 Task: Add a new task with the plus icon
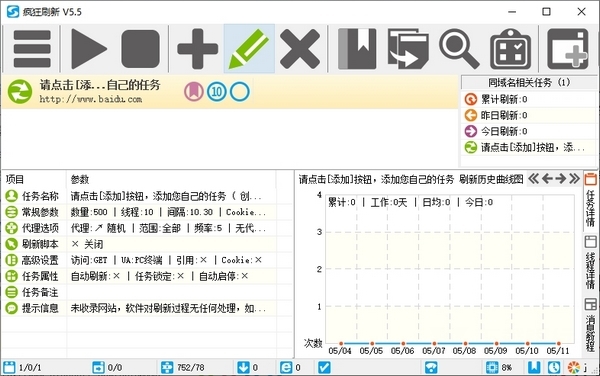(197, 49)
